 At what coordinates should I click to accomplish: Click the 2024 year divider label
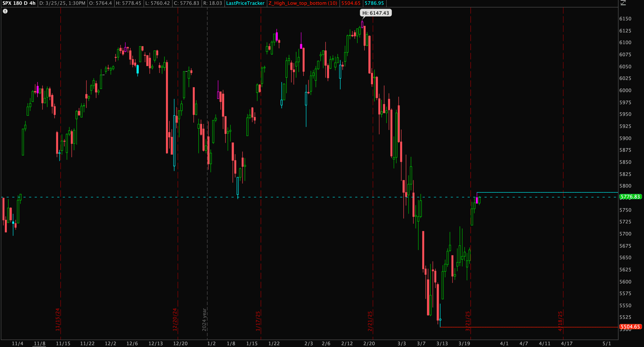[204, 319]
